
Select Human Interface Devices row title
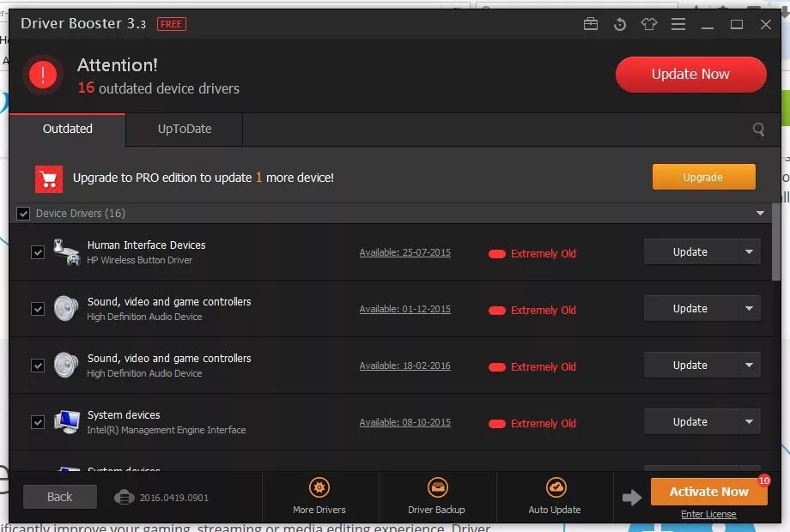[146, 245]
